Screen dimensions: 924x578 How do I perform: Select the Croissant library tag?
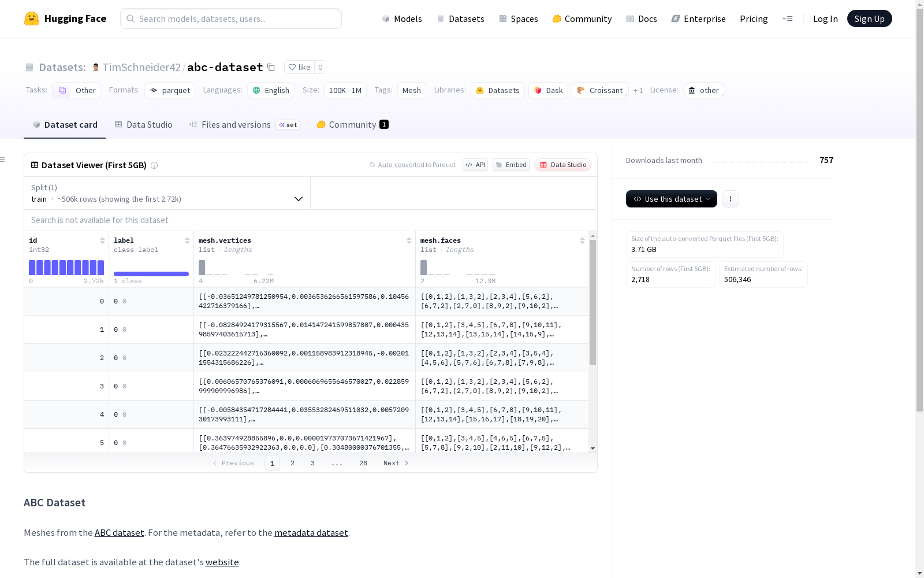600,90
